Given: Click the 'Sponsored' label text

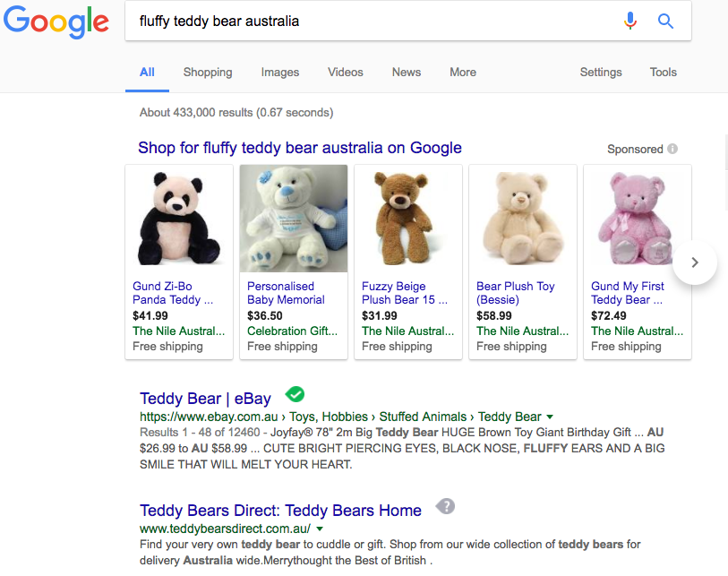Looking at the screenshot, I should 635,149.
